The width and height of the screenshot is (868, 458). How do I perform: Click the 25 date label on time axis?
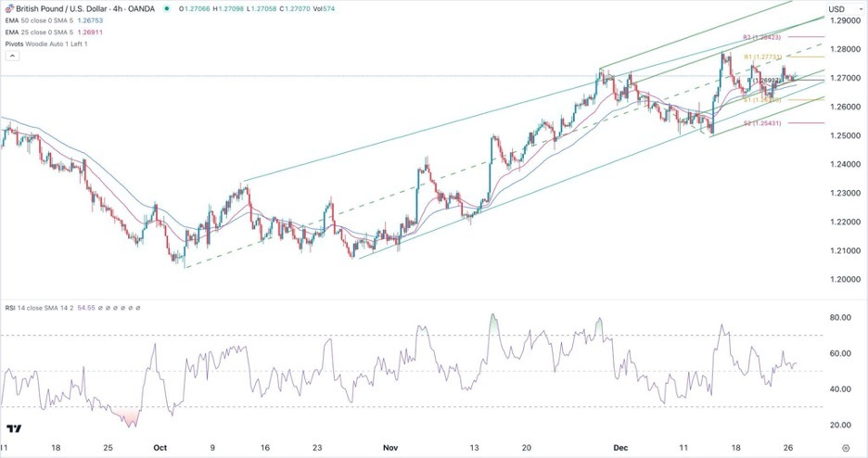pos(108,448)
